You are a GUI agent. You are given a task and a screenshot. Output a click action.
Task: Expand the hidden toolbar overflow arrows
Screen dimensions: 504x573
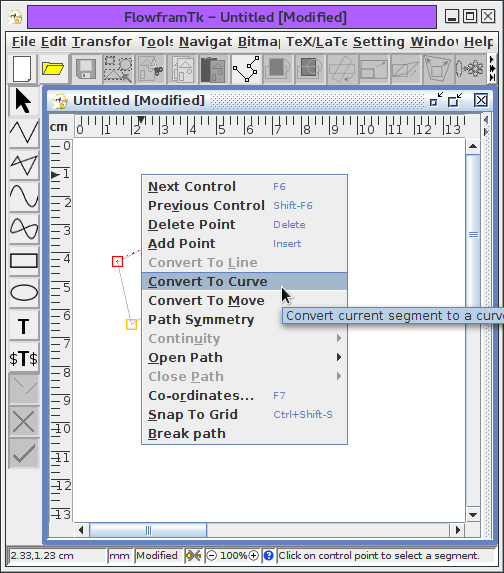click(492, 69)
